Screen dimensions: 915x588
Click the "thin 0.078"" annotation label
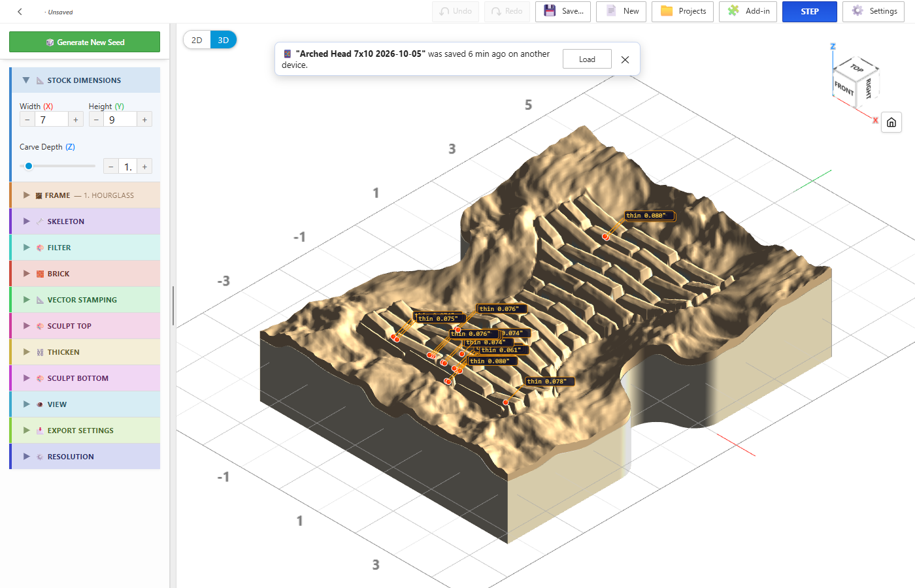[x=550, y=382]
